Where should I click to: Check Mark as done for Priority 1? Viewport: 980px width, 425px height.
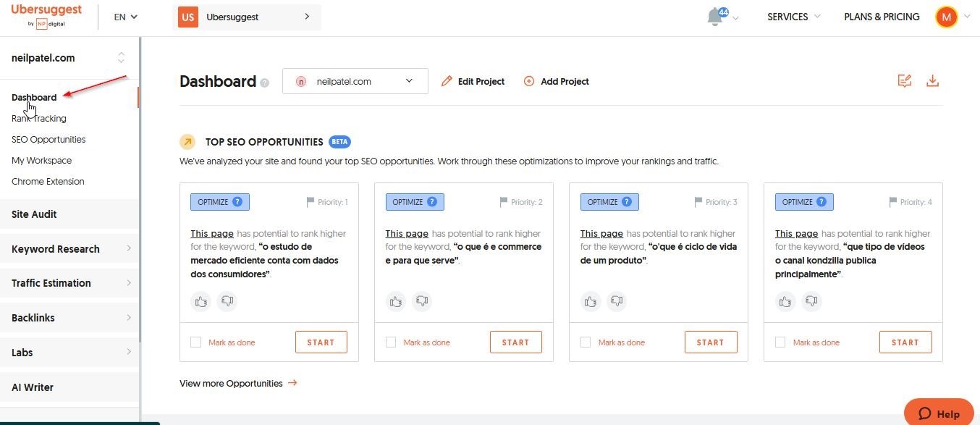(196, 342)
